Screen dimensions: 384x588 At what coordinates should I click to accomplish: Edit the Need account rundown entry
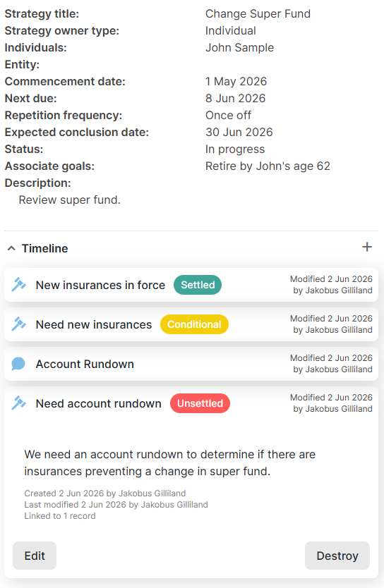click(35, 556)
